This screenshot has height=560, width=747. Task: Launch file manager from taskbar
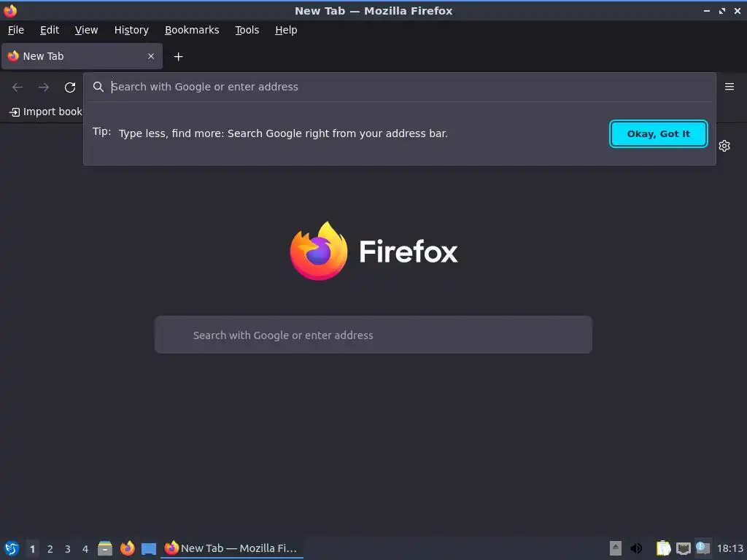pyautogui.click(x=105, y=548)
